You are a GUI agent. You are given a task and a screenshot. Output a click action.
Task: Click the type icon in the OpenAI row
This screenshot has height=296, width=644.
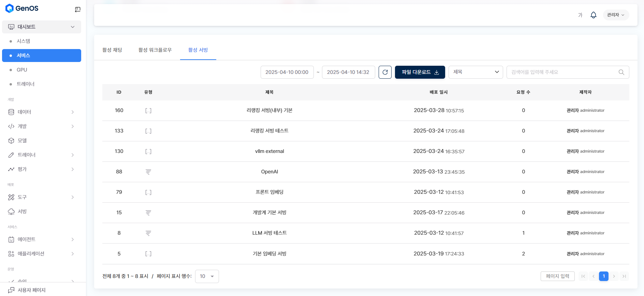click(148, 172)
